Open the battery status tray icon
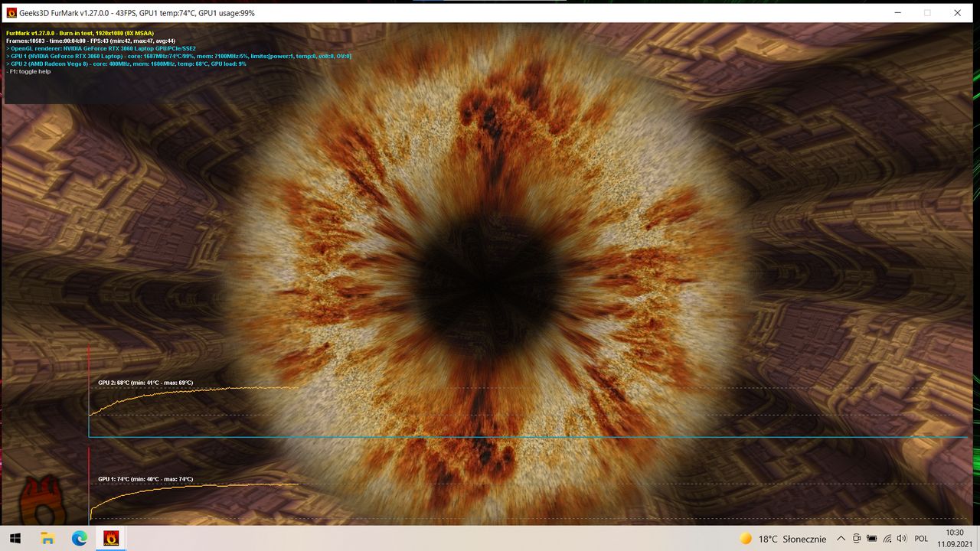 pos(872,539)
